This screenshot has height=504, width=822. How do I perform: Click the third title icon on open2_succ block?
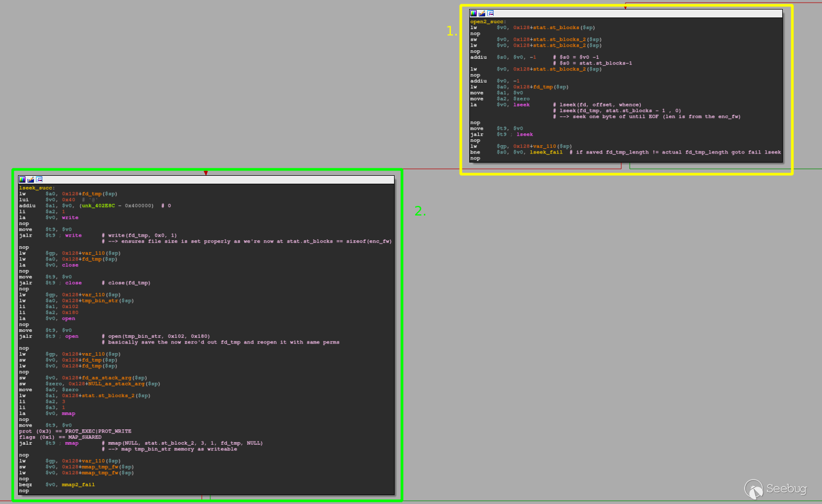click(x=490, y=13)
